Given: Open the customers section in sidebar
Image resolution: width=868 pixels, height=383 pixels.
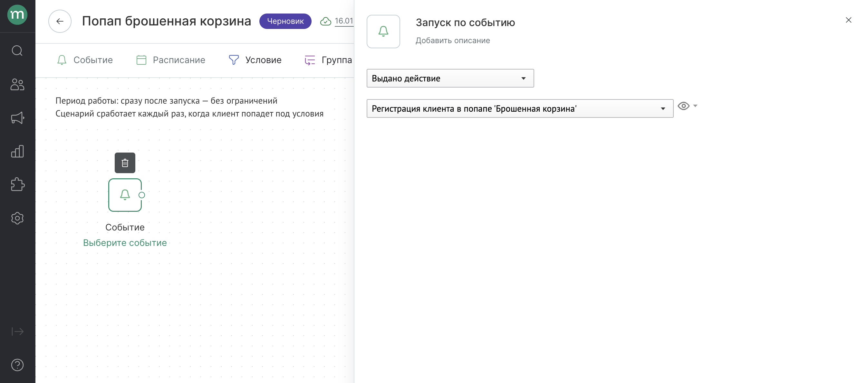Looking at the screenshot, I should [x=17, y=84].
